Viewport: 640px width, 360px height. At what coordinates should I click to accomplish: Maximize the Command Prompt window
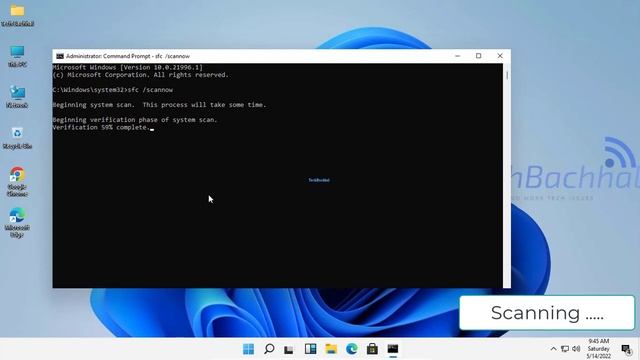479,56
